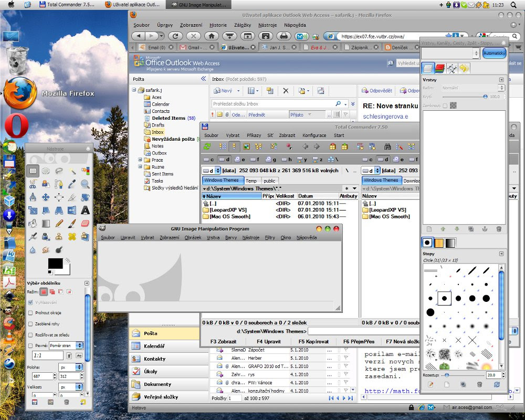Click the Rozestup brush spacing slider
Image resolution: width=525 pixels, height=420 pixels.
click(463, 375)
